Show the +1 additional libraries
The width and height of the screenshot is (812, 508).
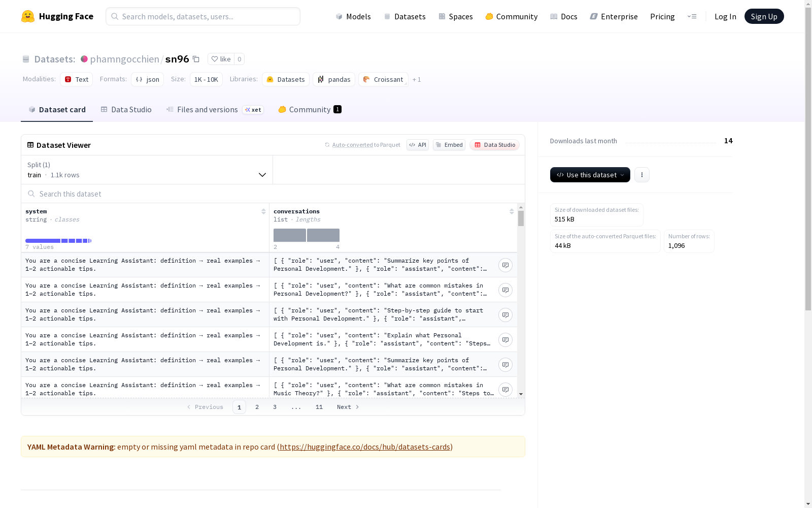tap(417, 79)
